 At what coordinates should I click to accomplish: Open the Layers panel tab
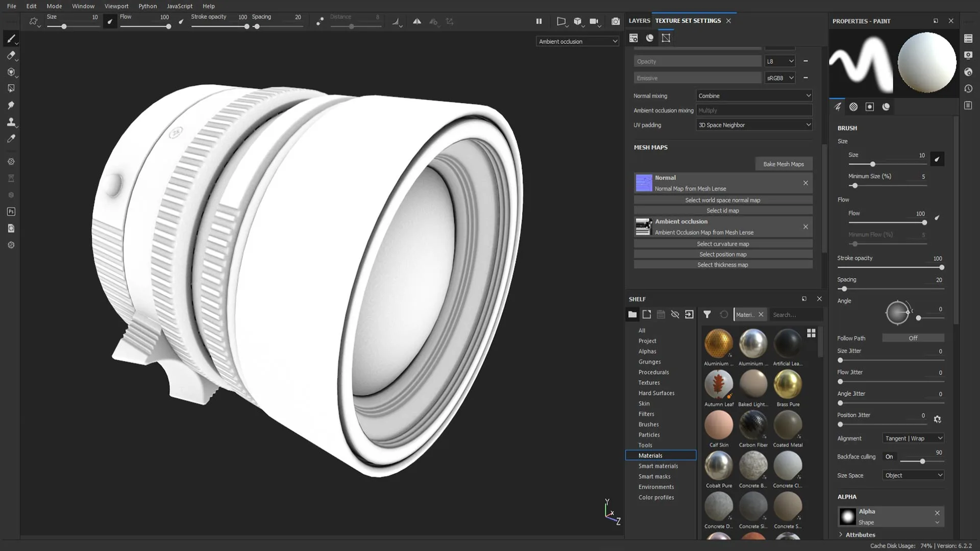tap(639, 21)
